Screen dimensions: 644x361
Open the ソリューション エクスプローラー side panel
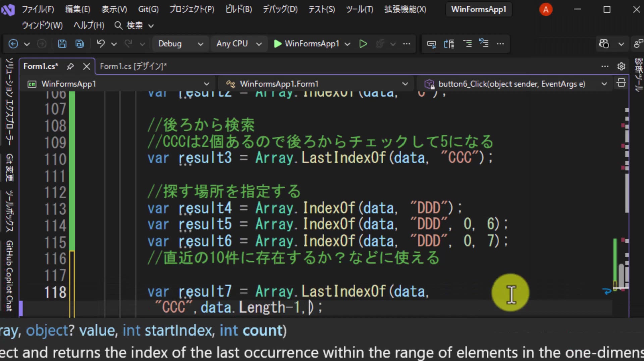(9, 102)
